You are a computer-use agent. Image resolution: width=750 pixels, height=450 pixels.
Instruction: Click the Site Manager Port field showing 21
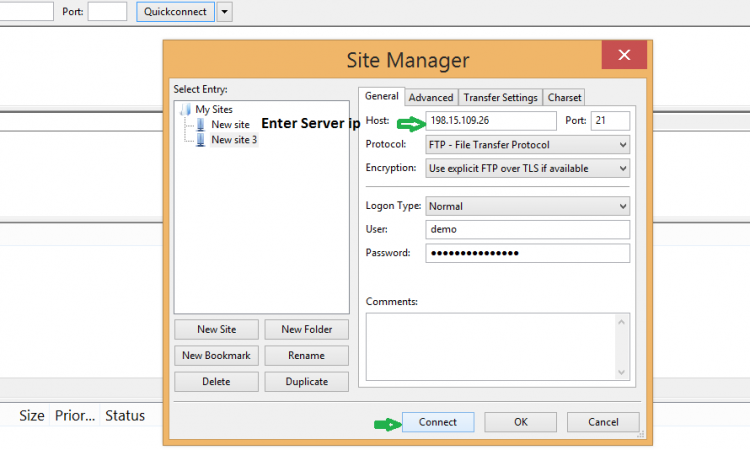point(610,121)
